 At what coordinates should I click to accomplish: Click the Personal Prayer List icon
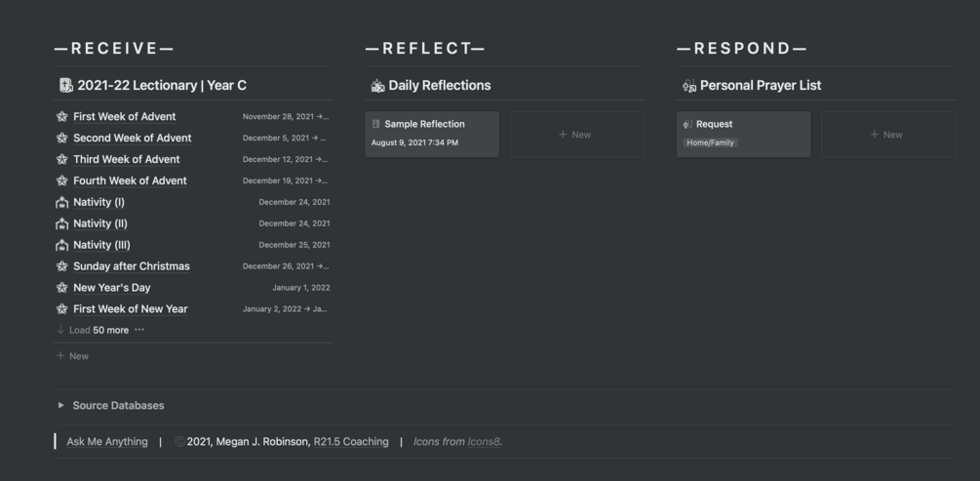tap(689, 86)
